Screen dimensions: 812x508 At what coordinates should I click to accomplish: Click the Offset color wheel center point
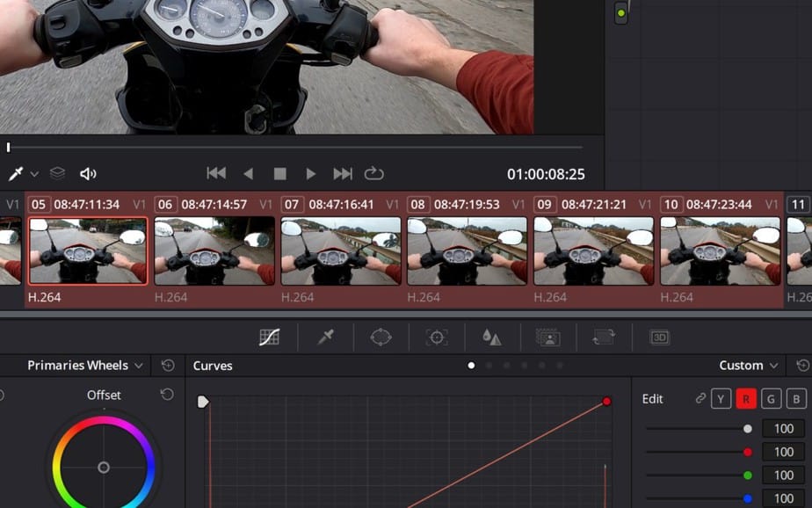(104, 468)
